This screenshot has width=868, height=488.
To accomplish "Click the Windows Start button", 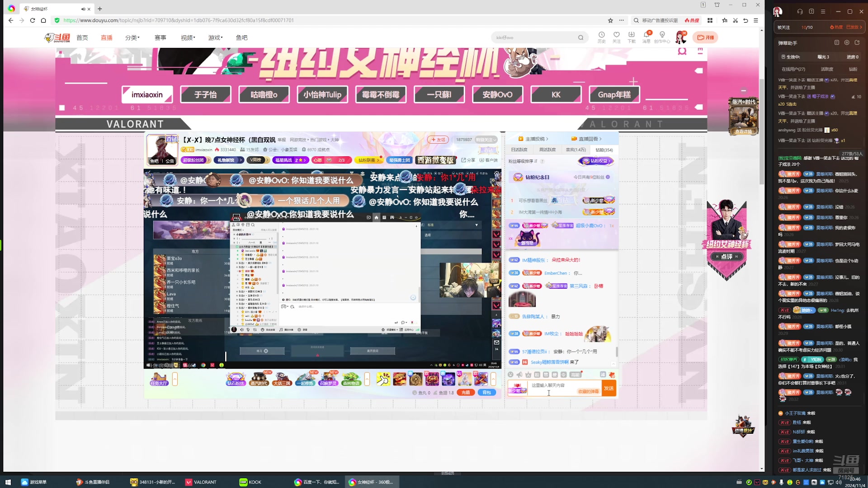I will (8, 482).
